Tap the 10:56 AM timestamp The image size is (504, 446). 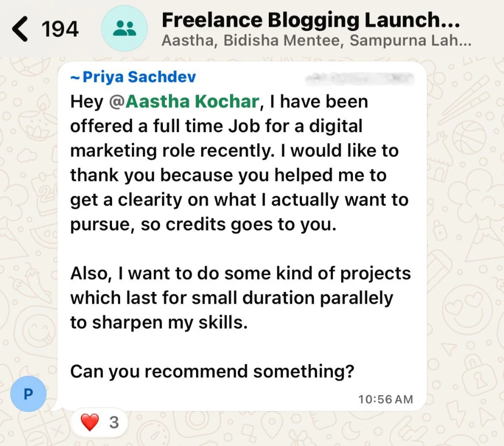coord(385,399)
